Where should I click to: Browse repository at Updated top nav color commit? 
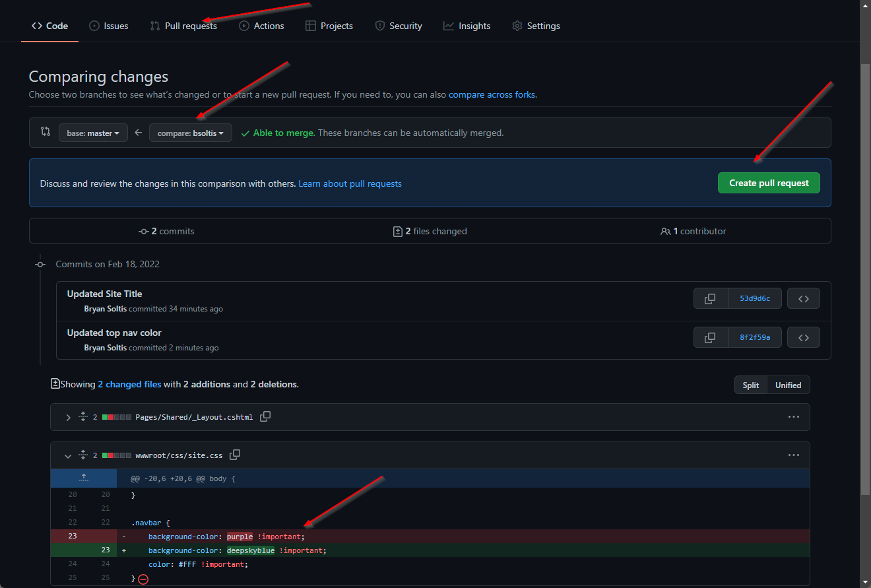803,337
